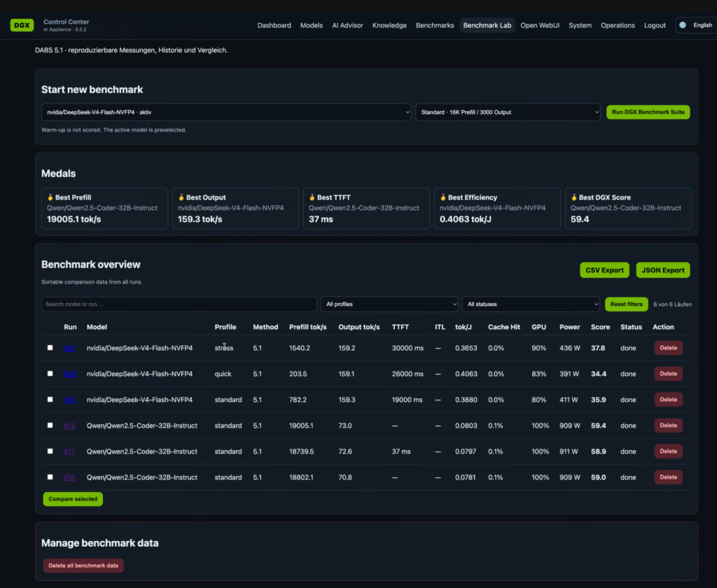
Task: Click the Search model or run field
Action: point(179,304)
